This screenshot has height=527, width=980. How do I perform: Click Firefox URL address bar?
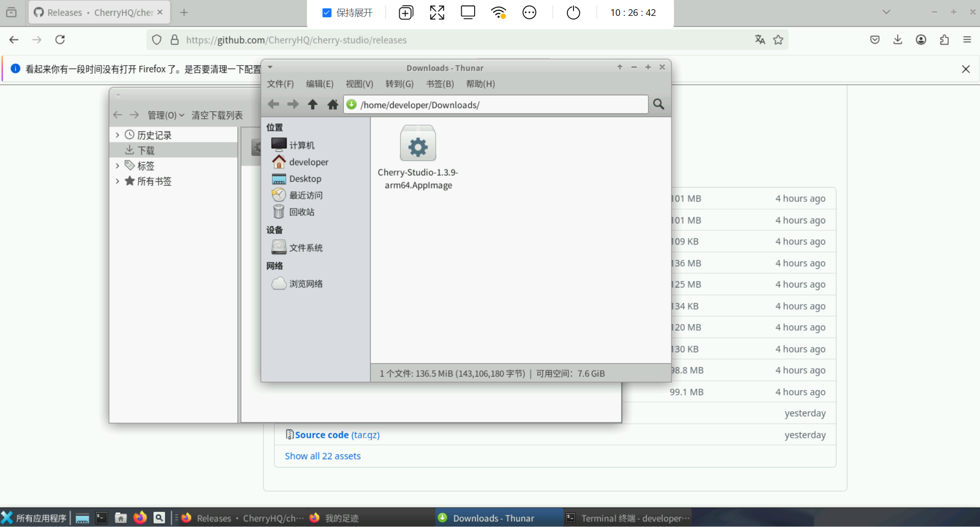[x=466, y=40]
